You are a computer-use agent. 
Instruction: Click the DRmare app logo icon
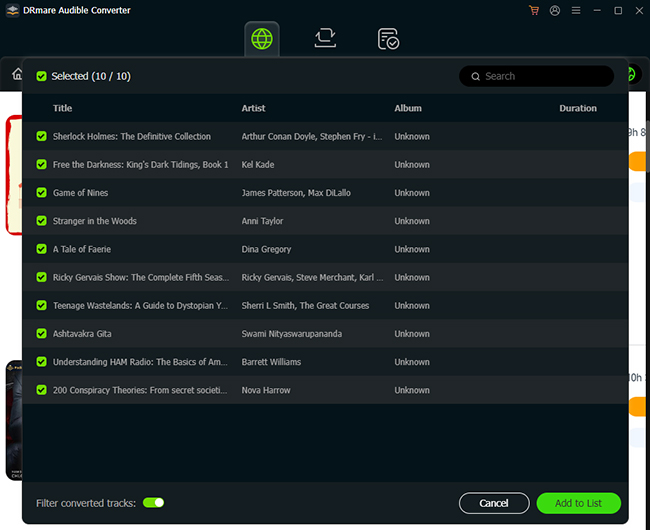12,10
